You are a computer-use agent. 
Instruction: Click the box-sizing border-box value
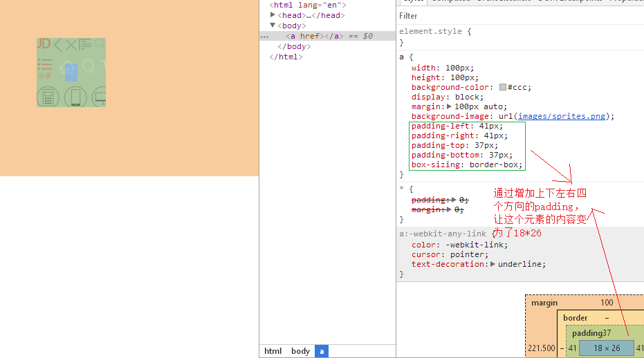494,164
